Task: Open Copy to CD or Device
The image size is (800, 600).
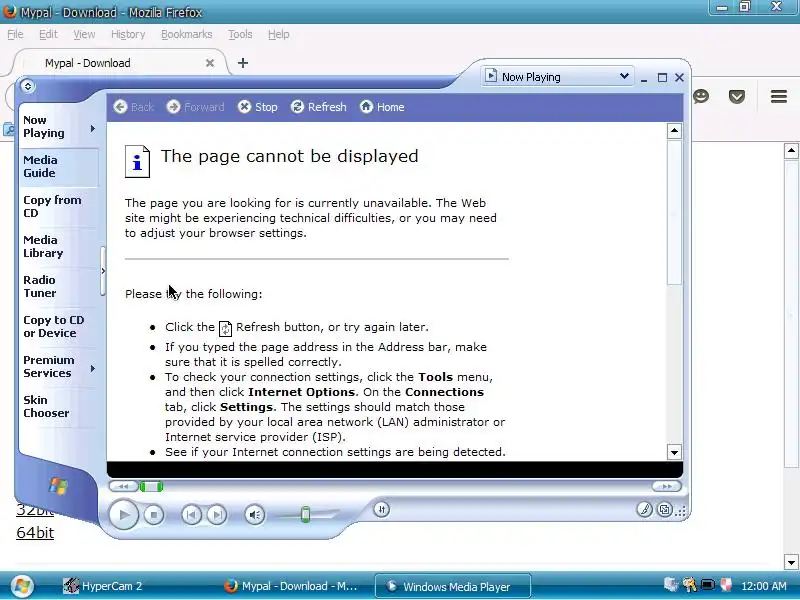Action: pos(54,327)
